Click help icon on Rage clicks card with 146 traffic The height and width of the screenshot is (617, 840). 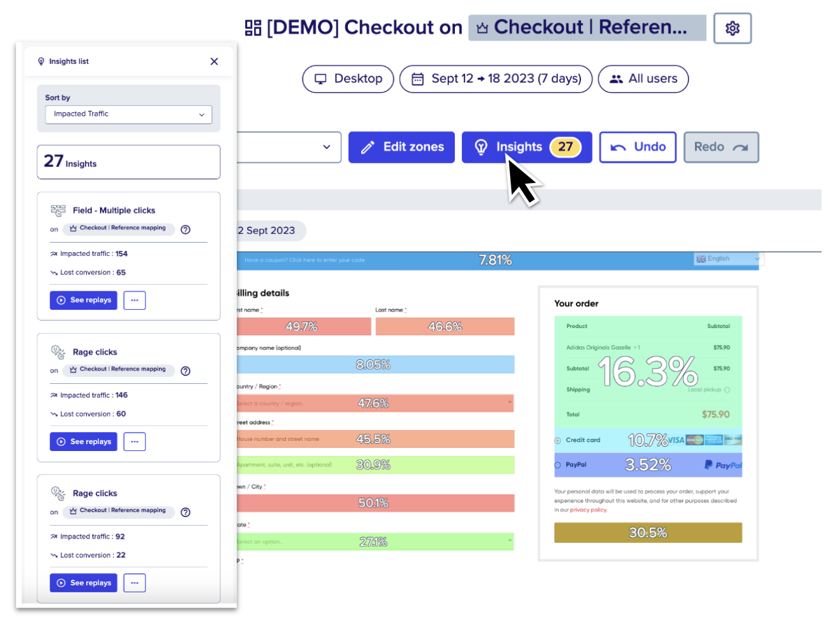[x=186, y=371]
